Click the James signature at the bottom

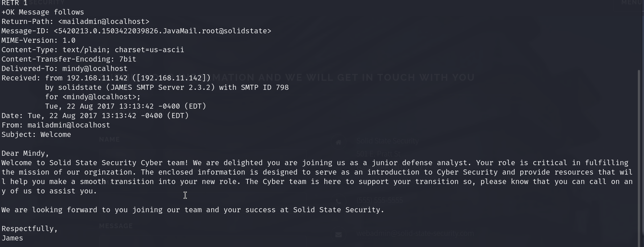(x=12, y=238)
